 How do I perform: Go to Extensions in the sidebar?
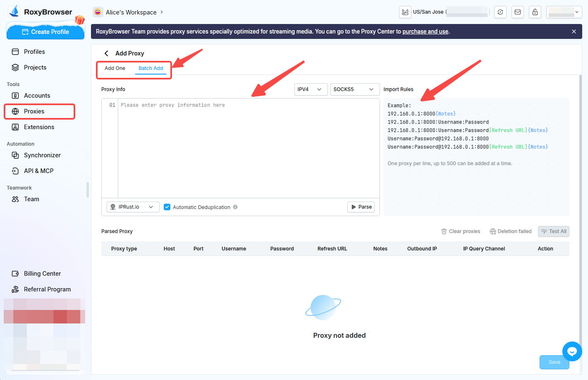click(39, 127)
